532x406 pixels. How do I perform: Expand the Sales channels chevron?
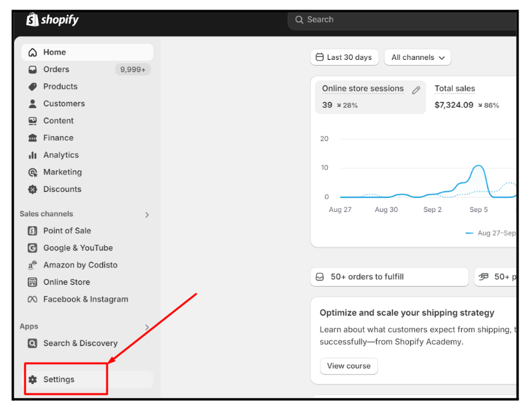pos(147,215)
